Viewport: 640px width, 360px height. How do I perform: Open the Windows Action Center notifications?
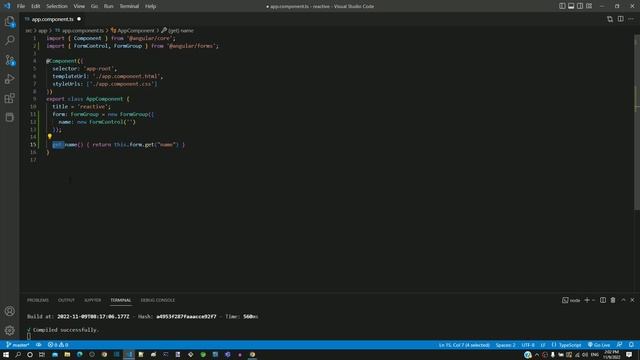629,355
